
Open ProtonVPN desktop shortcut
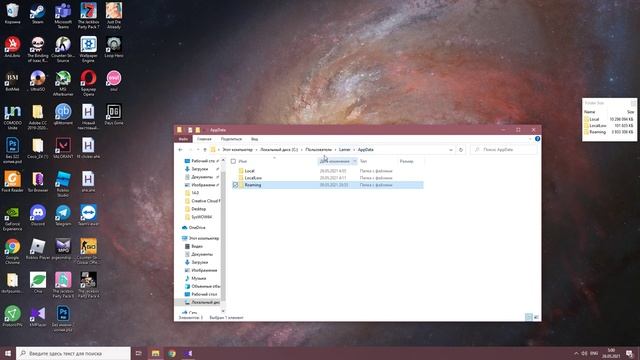click(x=13, y=316)
